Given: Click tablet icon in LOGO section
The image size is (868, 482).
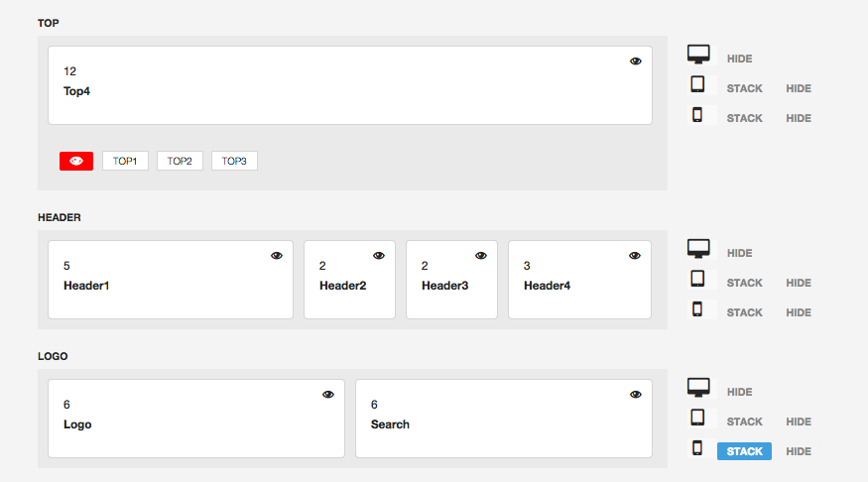Looking at the screenshot, I should [x=697, y=418].
